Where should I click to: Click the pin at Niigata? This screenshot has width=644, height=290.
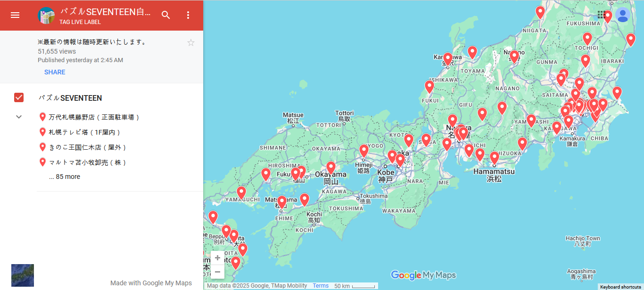pos(540,13)
